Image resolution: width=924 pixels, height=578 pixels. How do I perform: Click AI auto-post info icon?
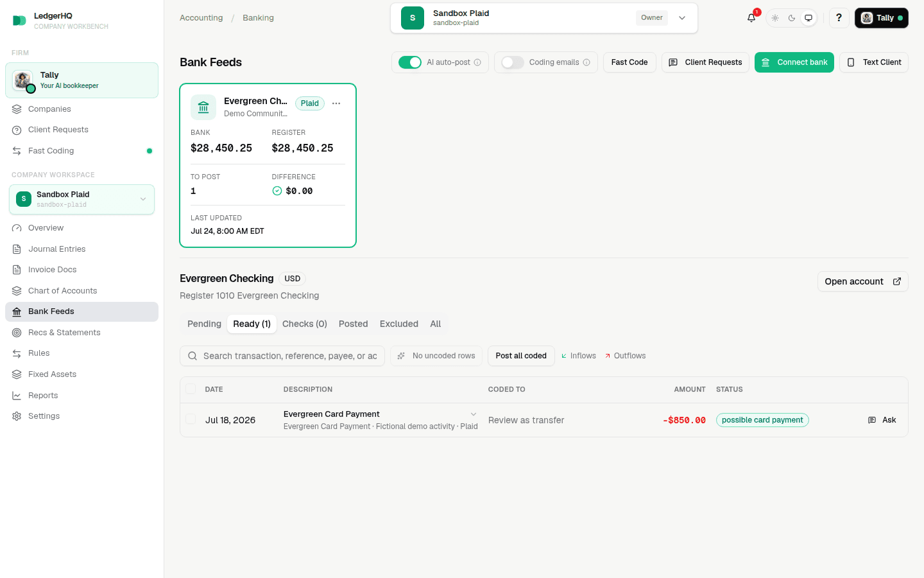(x=477, y=62)
